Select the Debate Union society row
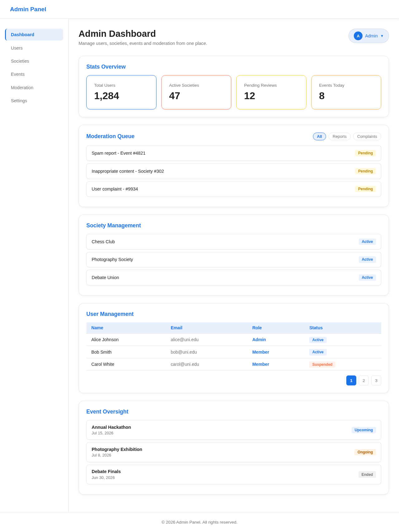Viewport: 399px width, 532px height. (234, 278)
